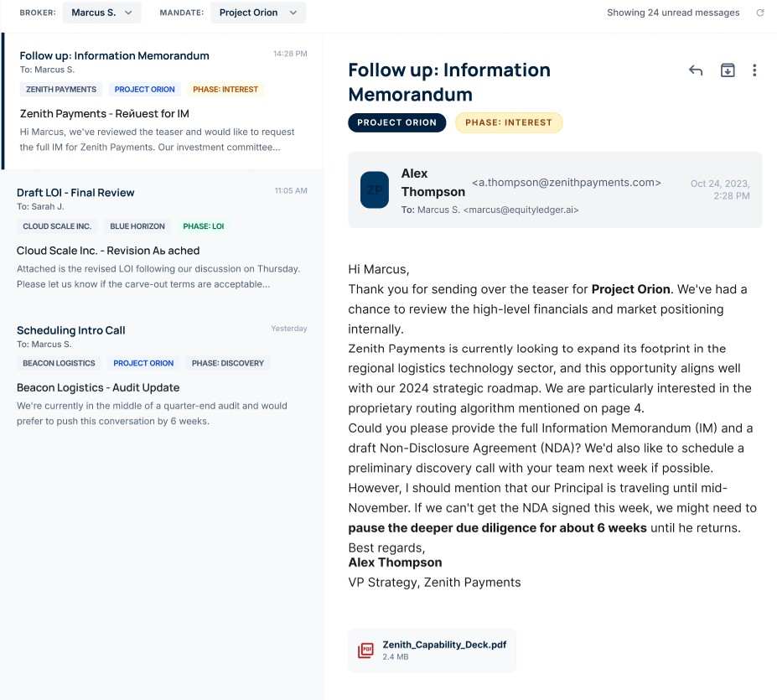
Task: Open the Broker dropdown showing Marcus S.
Action: (x=101, y=13)
